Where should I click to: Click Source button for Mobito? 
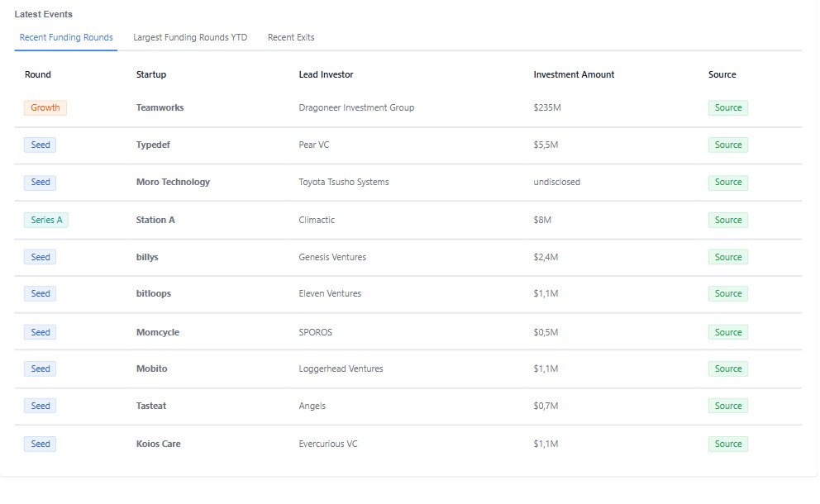[x=728, y=369]
